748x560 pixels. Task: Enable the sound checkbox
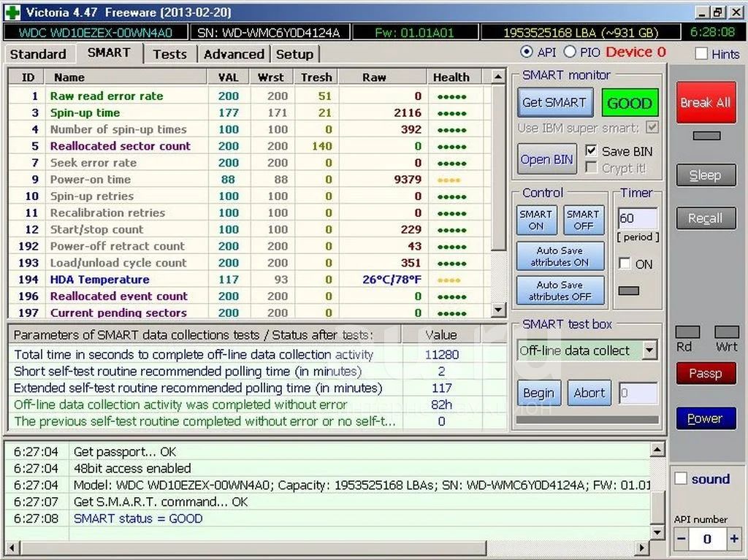coord(681,478)
